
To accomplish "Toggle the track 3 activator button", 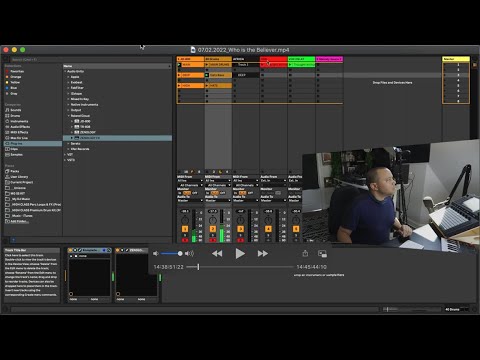I will click(x=240, y=229).
